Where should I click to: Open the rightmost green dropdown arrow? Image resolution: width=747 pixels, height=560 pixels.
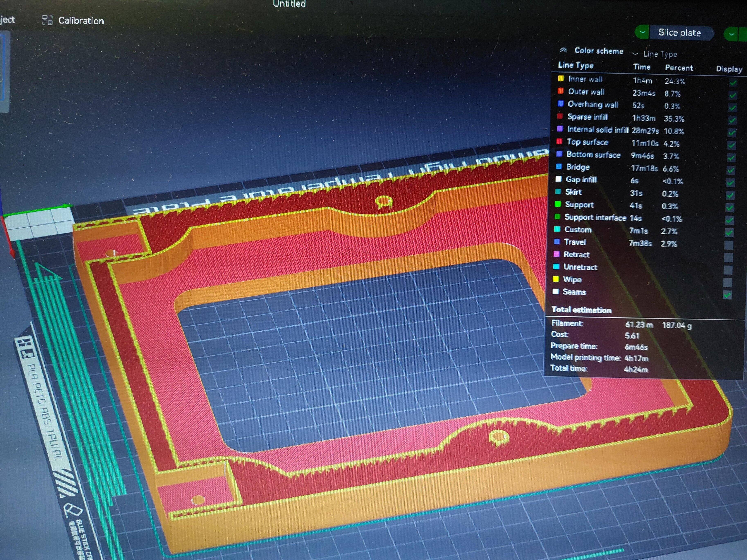coord(731,34)
